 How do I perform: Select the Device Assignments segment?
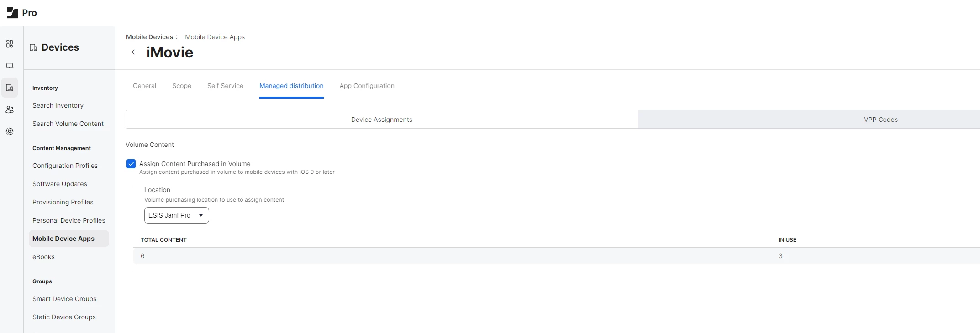382,120
